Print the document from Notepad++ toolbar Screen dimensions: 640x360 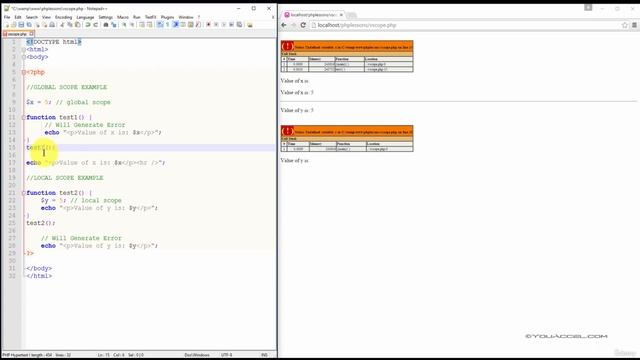[x=52, y=25]
